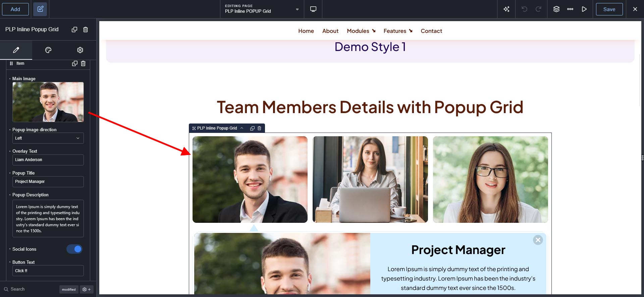
Task: Delete module from canvas toolbar
Action: point(259,128)
